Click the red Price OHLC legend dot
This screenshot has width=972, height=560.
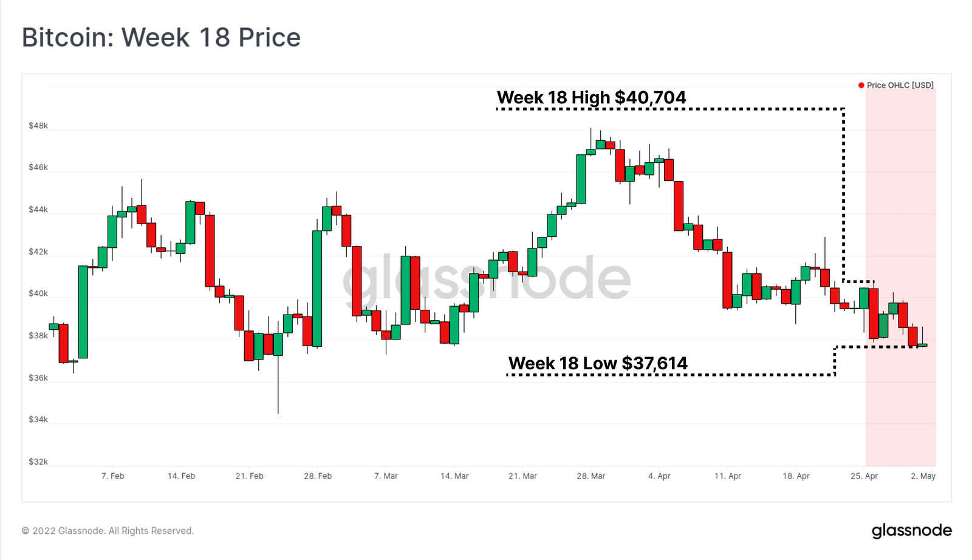pos(861,85)
